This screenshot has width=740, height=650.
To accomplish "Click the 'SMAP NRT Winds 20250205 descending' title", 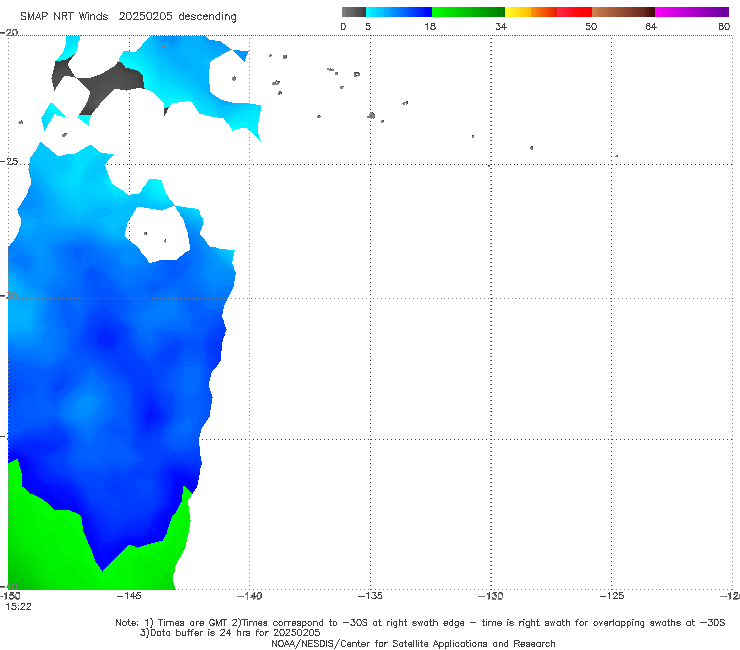I will click(x=128, y=16).
